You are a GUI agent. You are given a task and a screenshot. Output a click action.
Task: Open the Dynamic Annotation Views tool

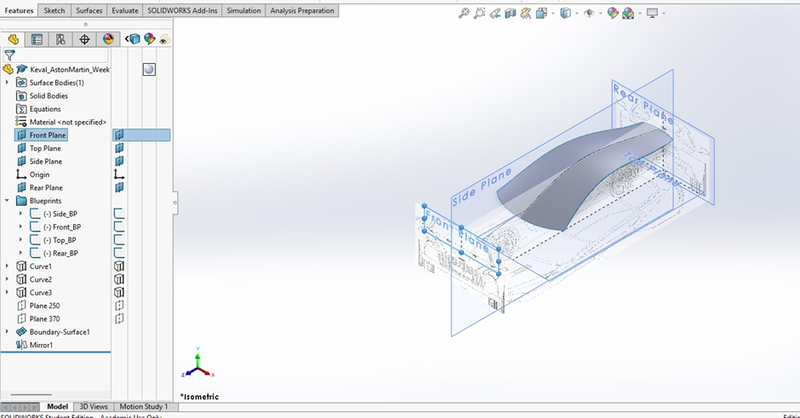point(526,13)
